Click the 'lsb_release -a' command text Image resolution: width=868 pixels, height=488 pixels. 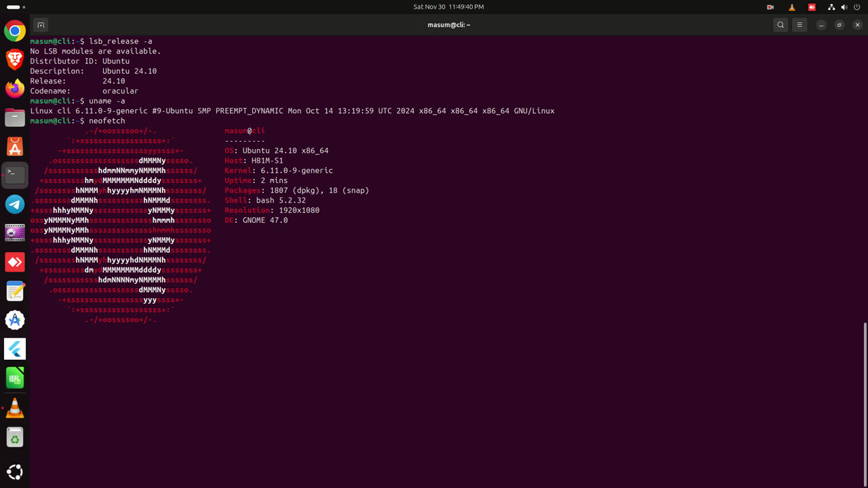click(121, 41)
